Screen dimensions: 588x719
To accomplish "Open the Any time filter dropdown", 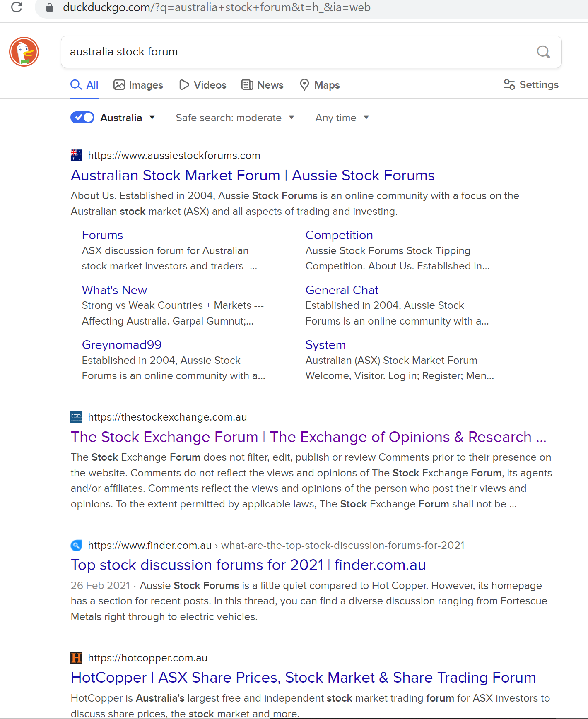I will click(x=342, y=118).
